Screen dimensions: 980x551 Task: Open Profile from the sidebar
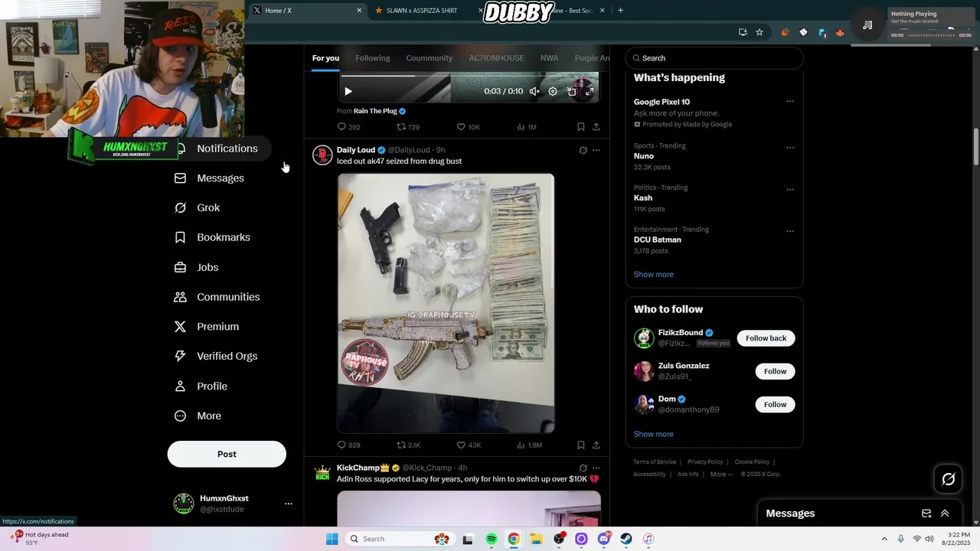(x=201, y=386)
